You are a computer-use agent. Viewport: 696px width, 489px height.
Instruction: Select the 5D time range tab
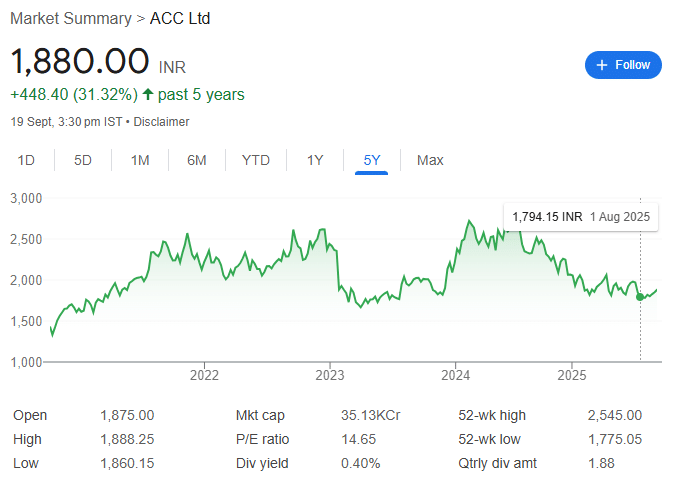(83, 160)
